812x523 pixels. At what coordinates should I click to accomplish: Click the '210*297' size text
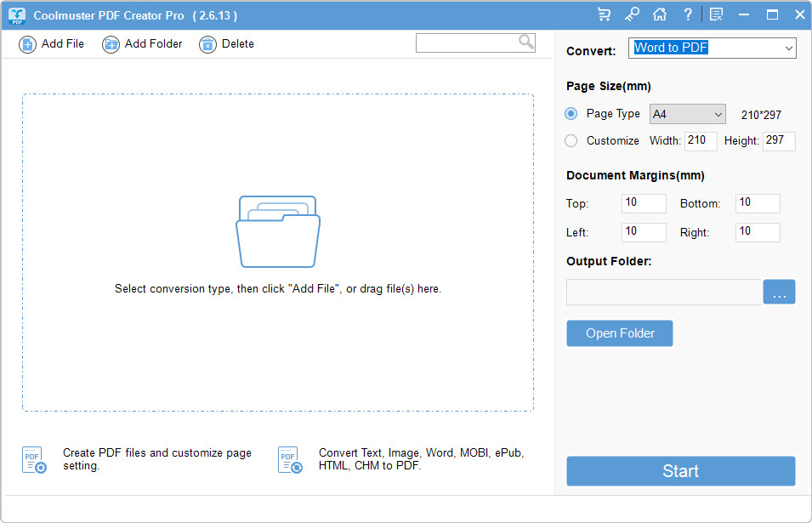[x=761, y=115]
